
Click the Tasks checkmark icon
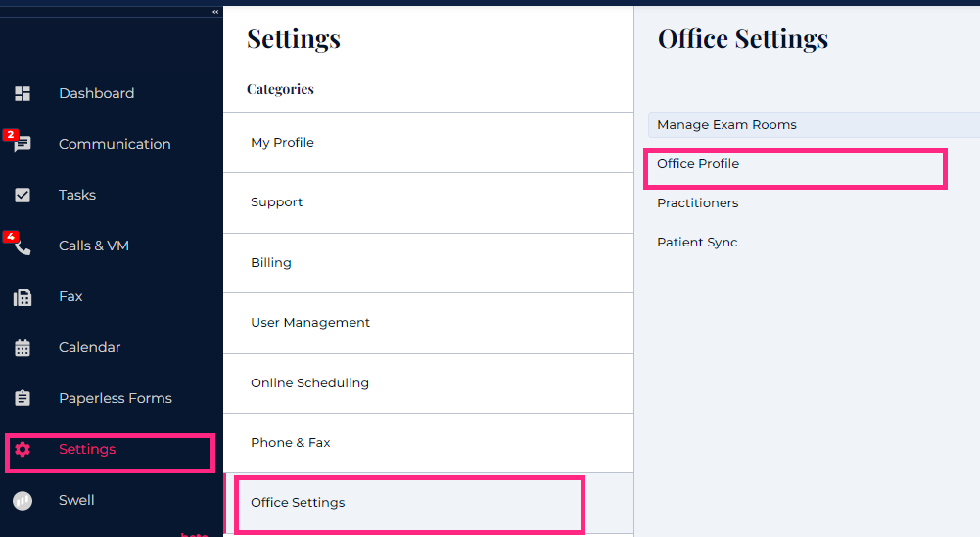[x=23, y=196]
